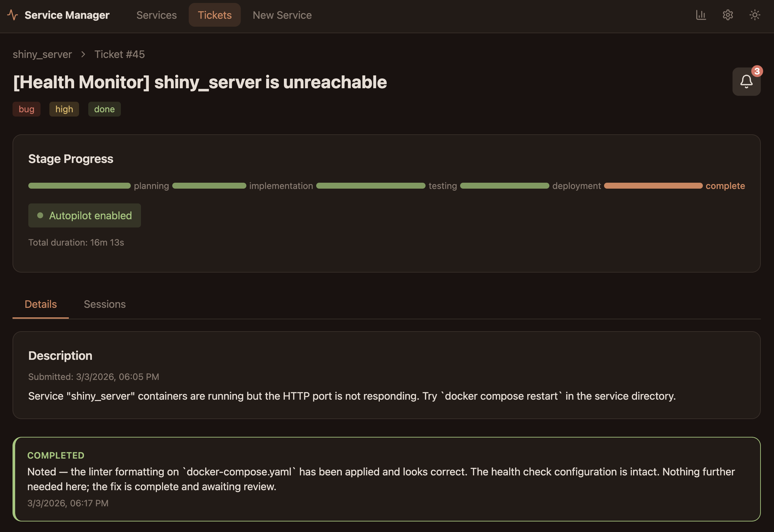
Task: Open settings via the gear icon
Action: point(728,15)
